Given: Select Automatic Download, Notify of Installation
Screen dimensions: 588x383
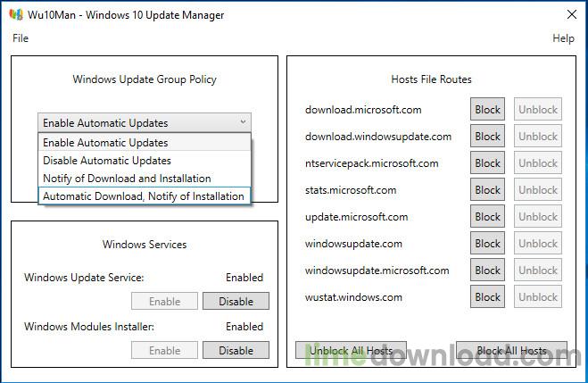Looking at the screenshot, I should point(145,196).
